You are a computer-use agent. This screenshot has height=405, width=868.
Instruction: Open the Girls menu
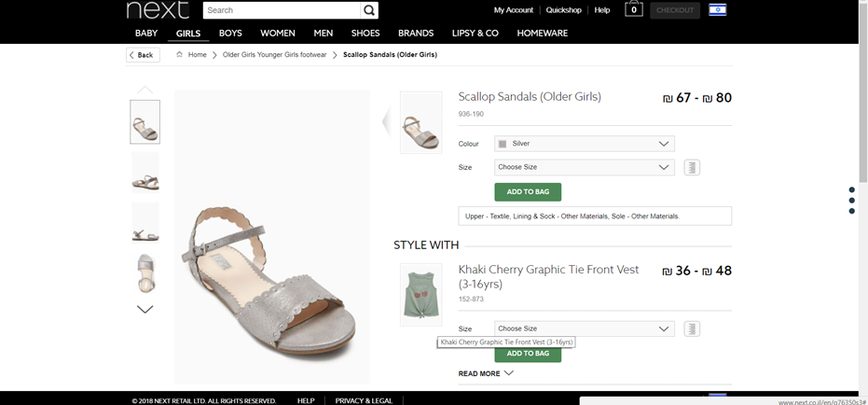[187, 34]
